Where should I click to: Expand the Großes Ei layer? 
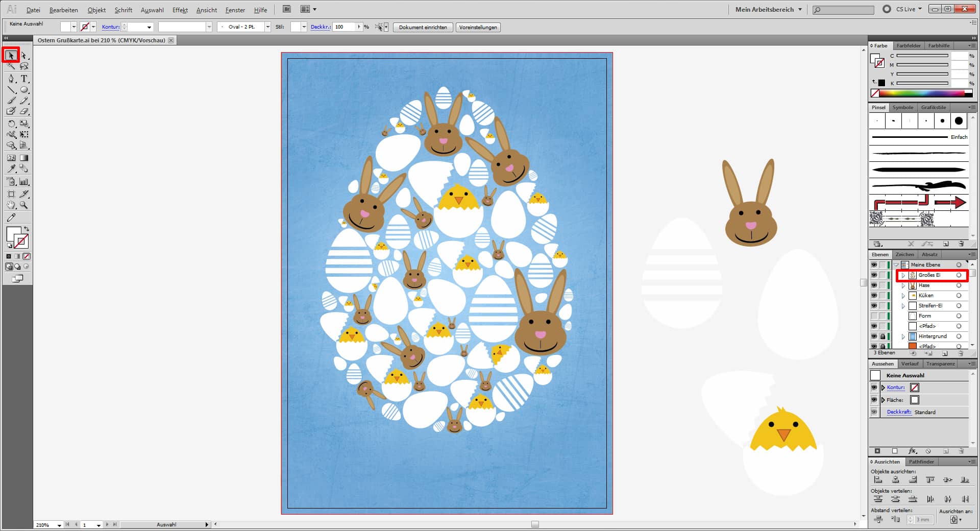(903, 275)
